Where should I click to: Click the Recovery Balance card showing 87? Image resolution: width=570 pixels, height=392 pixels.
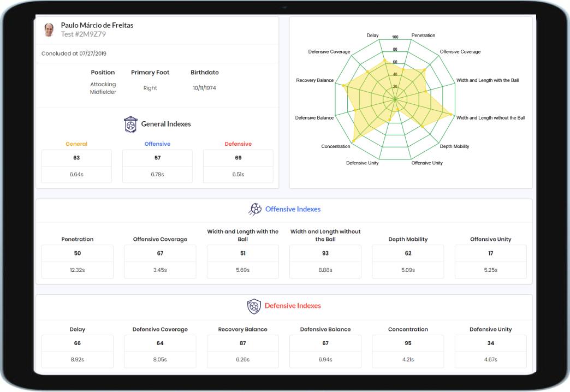pyautogui.click(x=242, y=351)
